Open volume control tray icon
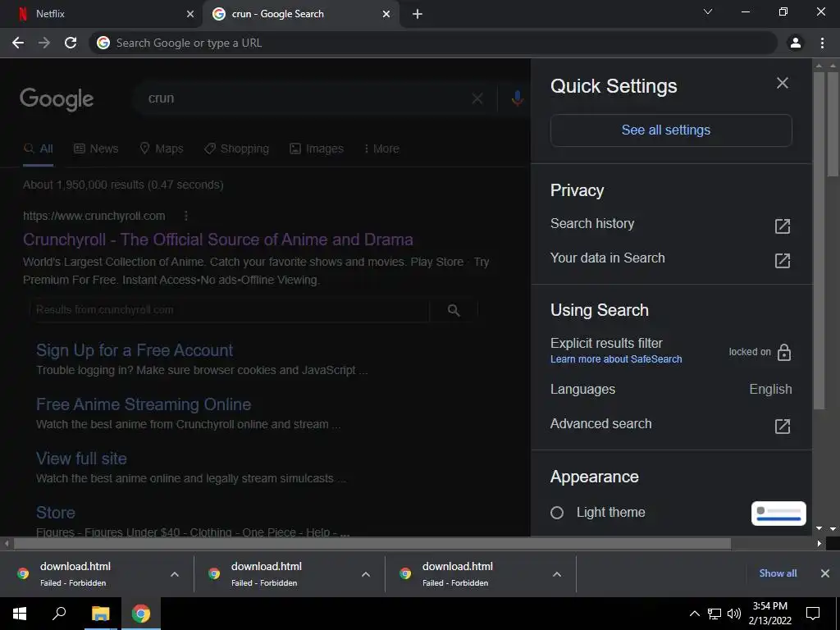 coord(734,614)
